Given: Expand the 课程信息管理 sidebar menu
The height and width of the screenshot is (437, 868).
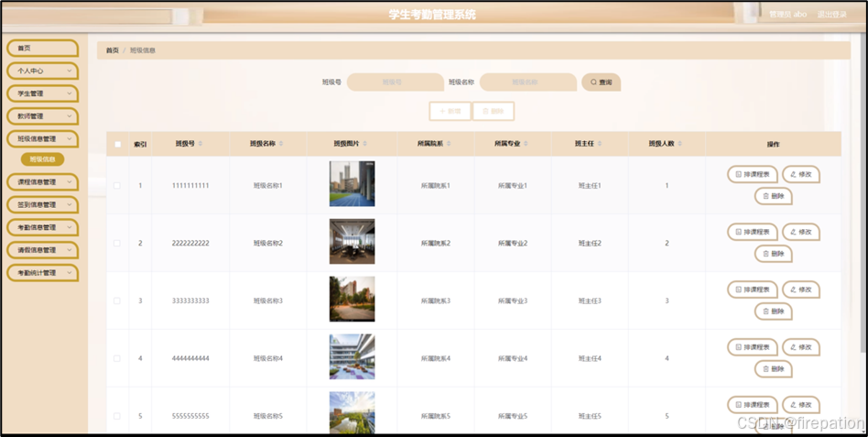Looking at the screenshot, I should [x=43, y=182].
